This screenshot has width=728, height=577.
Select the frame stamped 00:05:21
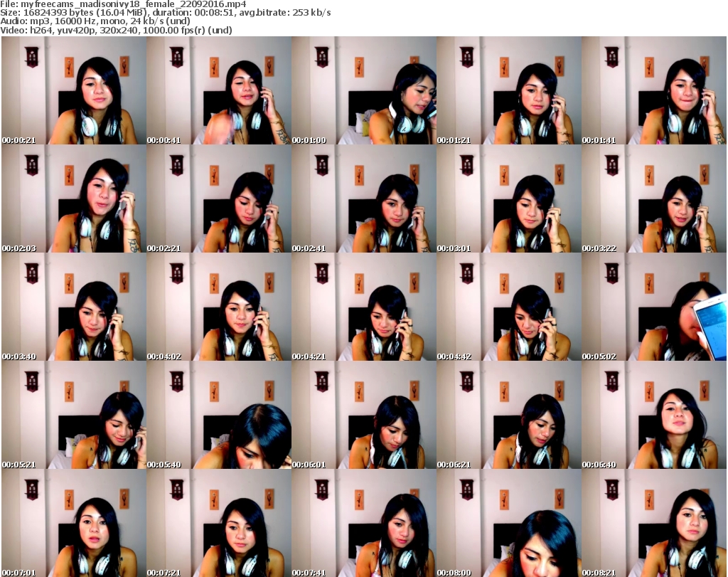tap(74, 415)
